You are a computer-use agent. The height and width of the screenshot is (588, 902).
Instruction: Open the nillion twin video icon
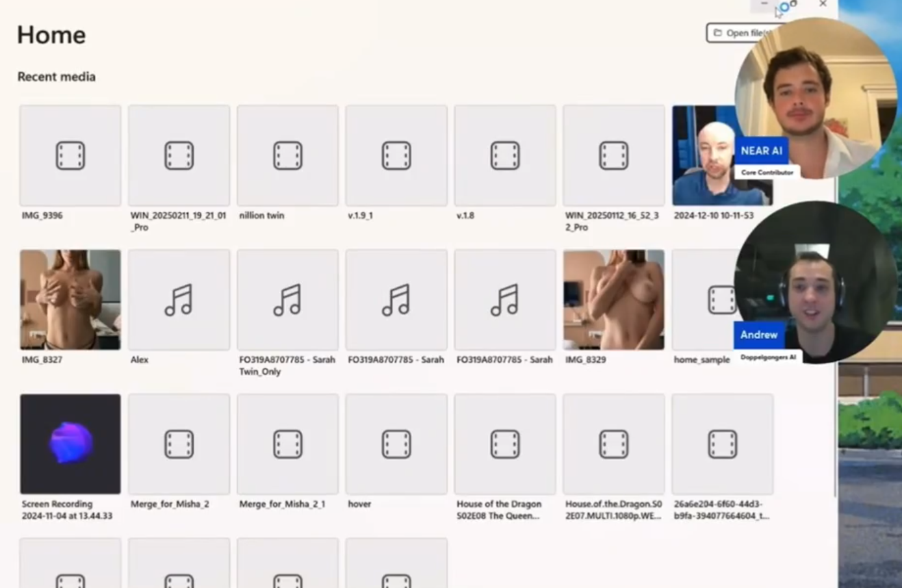click(287, 156)
